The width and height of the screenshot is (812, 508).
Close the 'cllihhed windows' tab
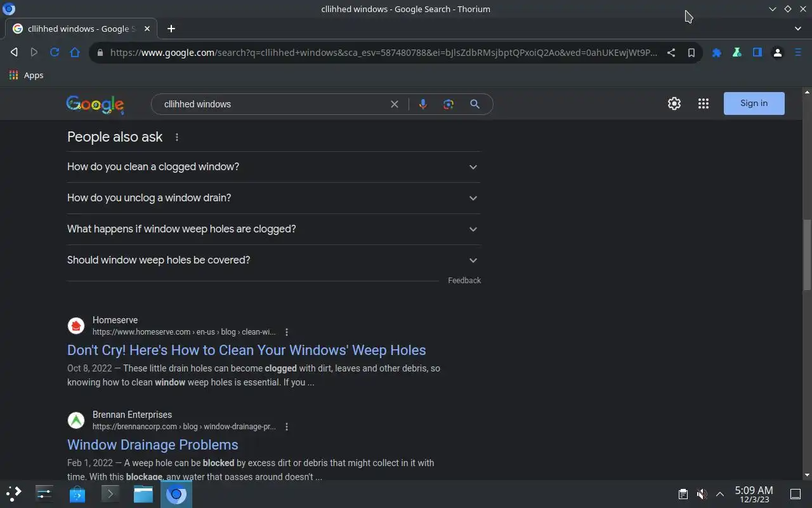pyautogui.click(x=148, y=29)
